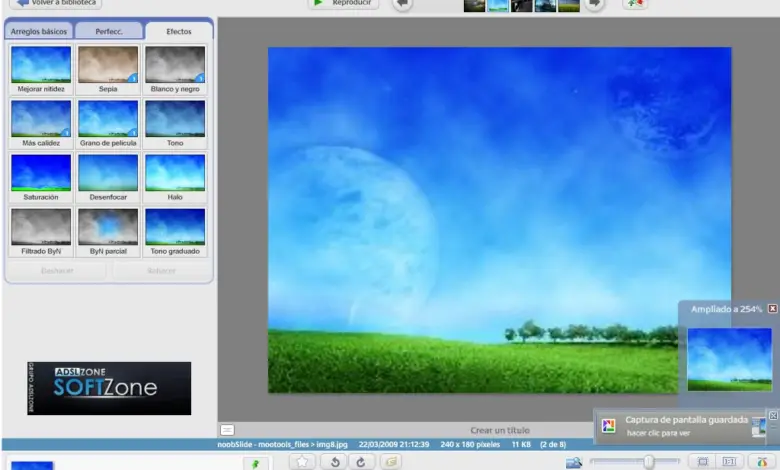Image resolution: width=780 pixels, height=470 pixels.
Task: Click the 11 KB file size text
Action: pos(521,444)
